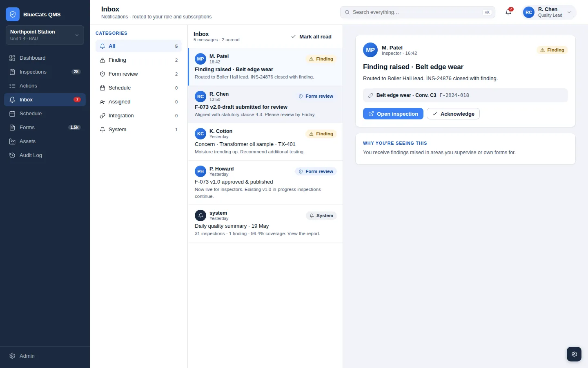This screenshot has height=368, width=588.
Task: Mark all messages as read
Action: (311, 37)
